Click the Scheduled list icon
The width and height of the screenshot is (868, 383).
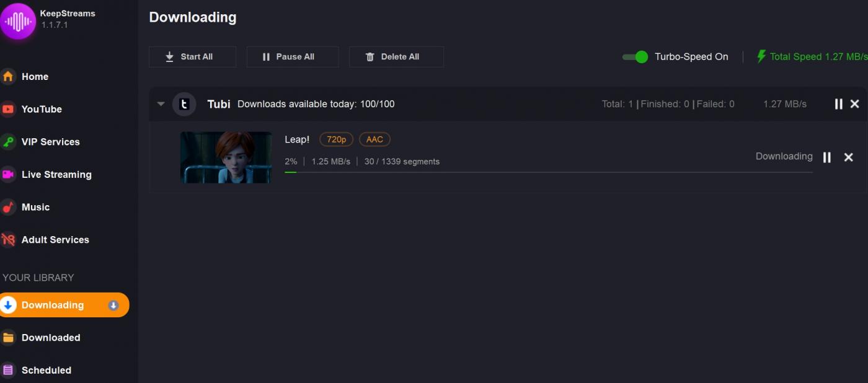tap(7, 371)
